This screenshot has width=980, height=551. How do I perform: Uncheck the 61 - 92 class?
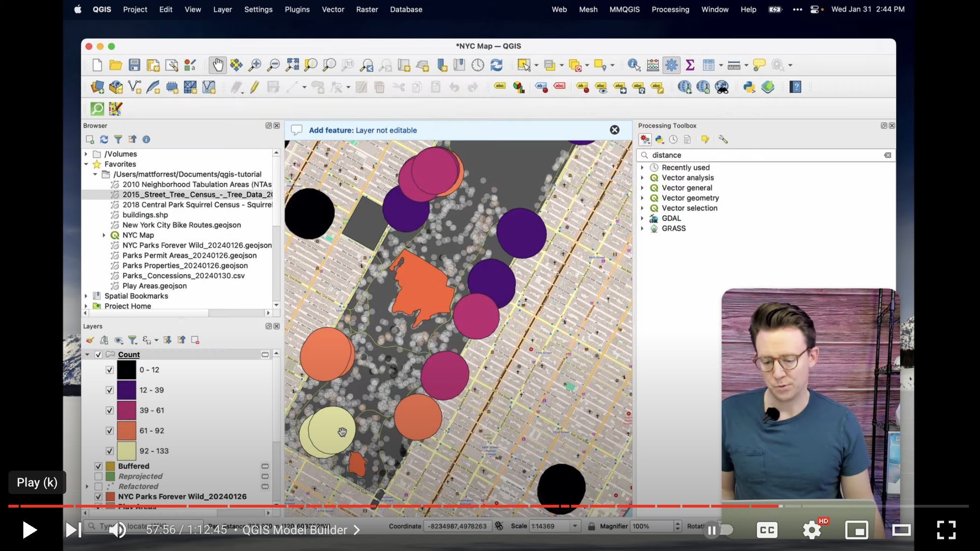(x=110, y=431)
